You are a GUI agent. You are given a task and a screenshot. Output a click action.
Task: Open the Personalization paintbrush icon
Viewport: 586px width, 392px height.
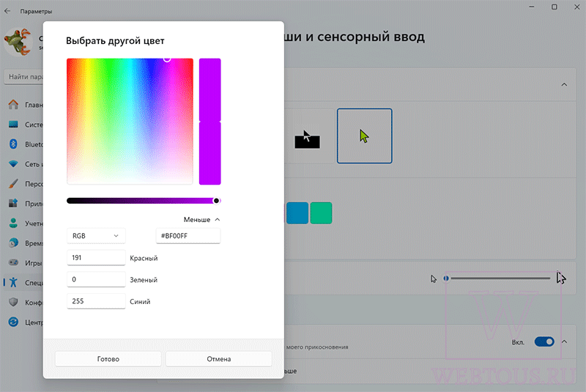pos(13,183)
